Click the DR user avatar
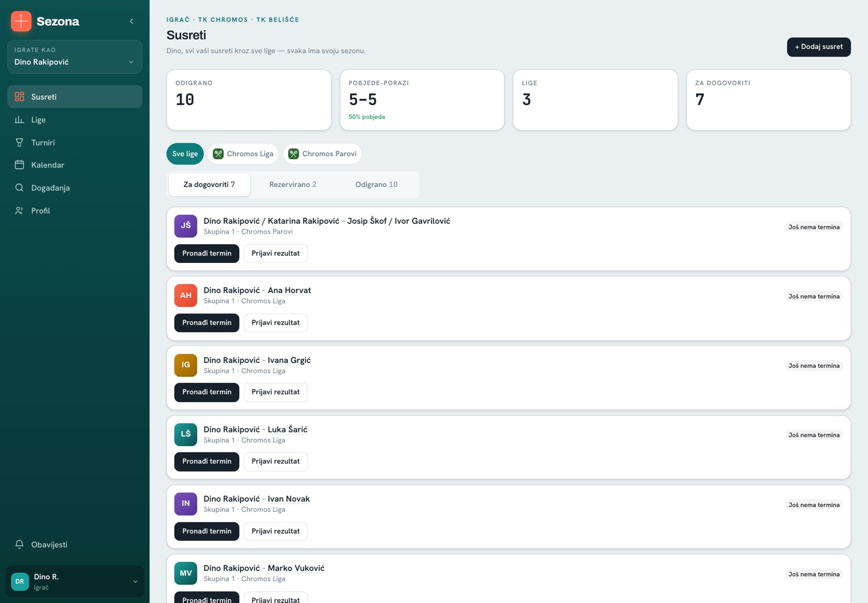This screenshot has height=603, width=868. tap(20, 581)
